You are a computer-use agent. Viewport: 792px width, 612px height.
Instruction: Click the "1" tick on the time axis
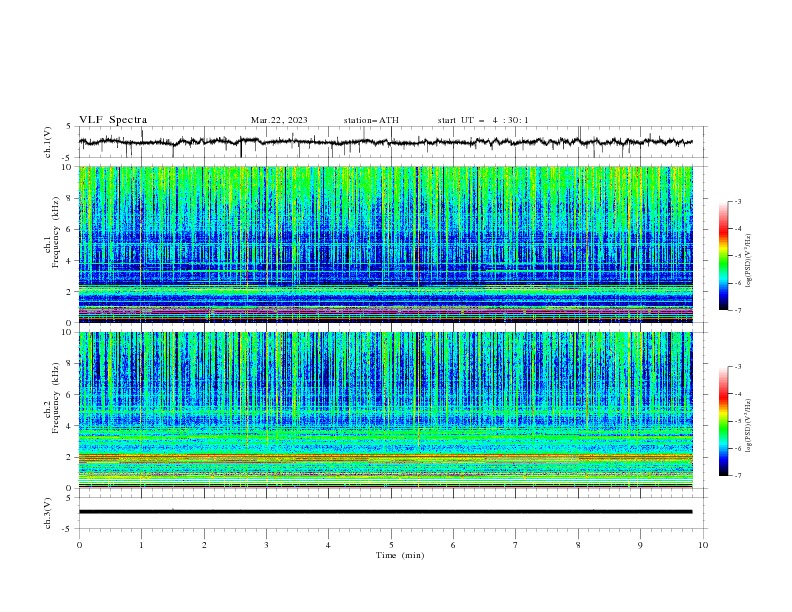point(141,545)
